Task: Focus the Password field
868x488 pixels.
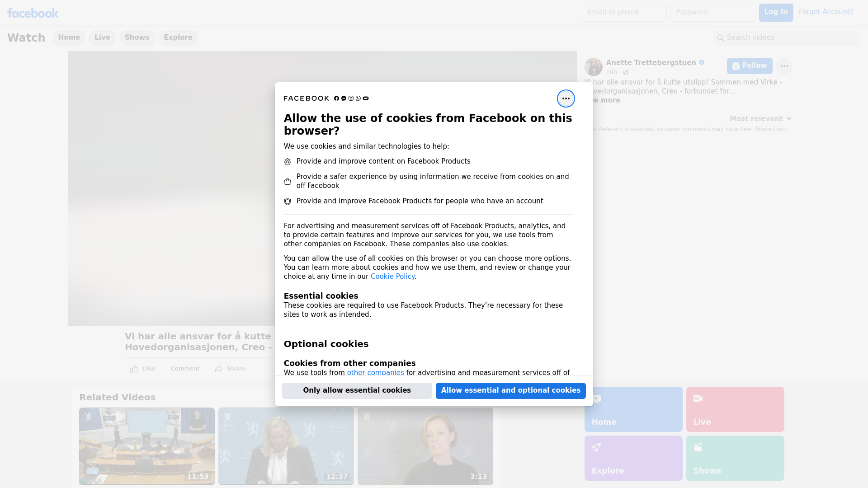Action: tap(713, 13)
